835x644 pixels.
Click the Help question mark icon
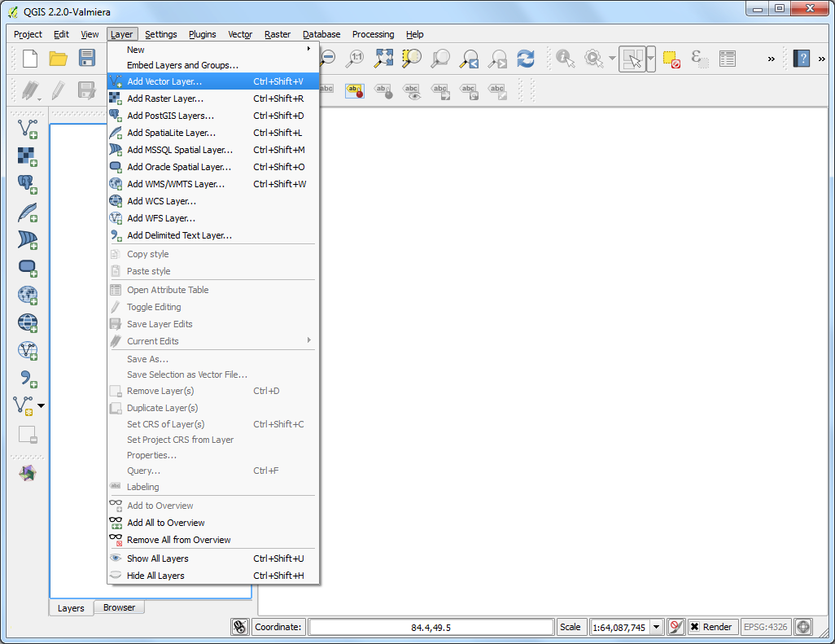pyautogui.click(x=802, y=58)
